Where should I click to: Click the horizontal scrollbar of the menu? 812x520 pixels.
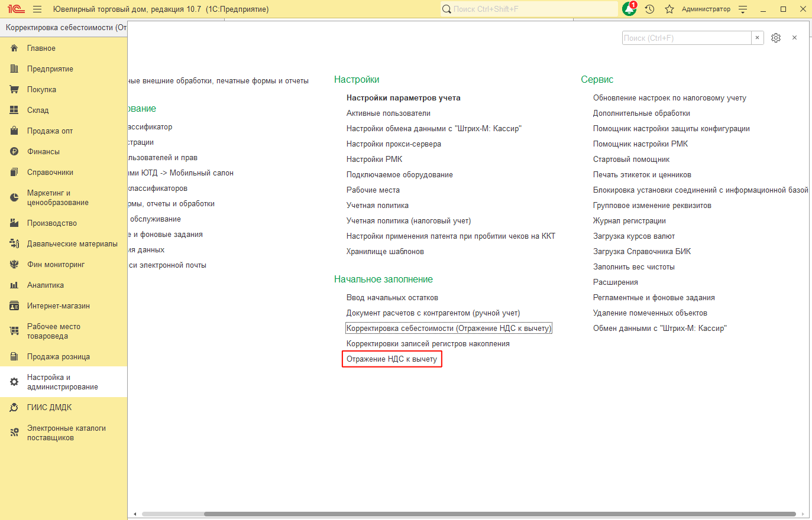pos(500,514)
